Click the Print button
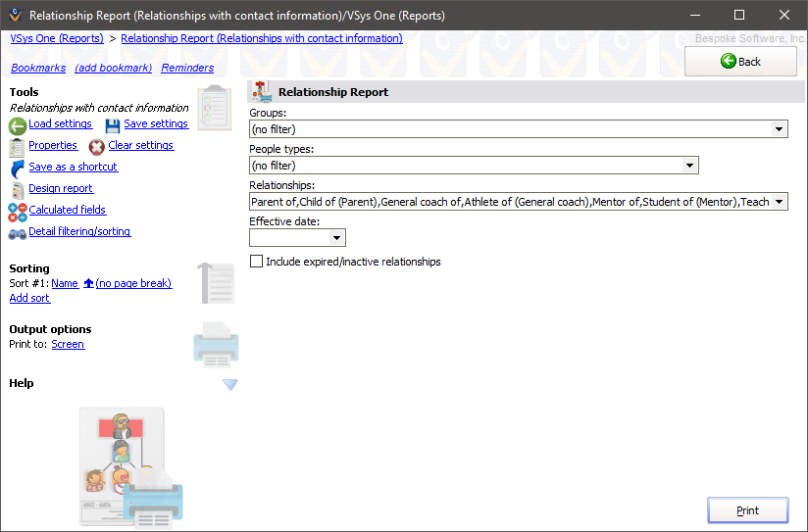808x532 pixels. (748, 510)
